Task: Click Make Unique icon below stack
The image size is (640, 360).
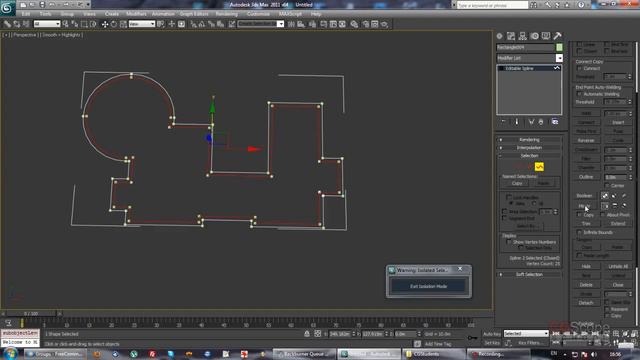Action: (x=531, y=122)
